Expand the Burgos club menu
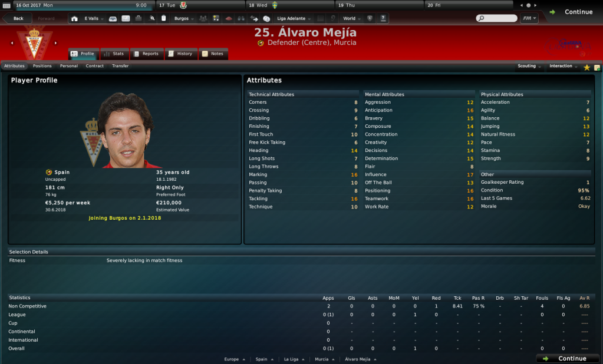This screenshot has width=603, height=364. click(184, 18)
